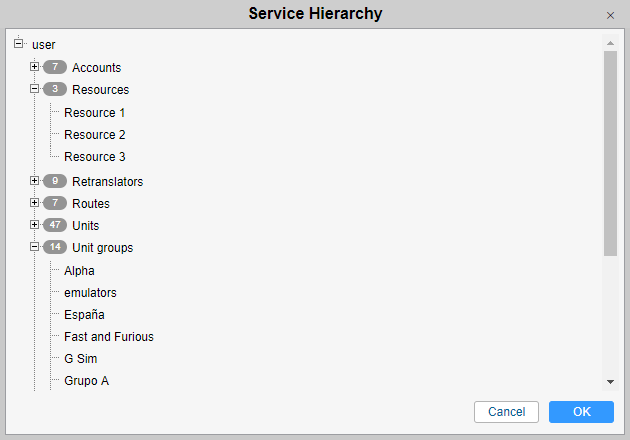Viewport: 630px width, 440px height.
Task: Collapse the Resources tree node
Action: 35,89
